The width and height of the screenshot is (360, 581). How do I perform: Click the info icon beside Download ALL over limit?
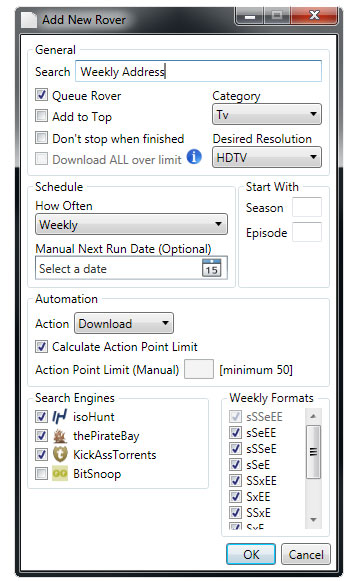click(194, 157)
